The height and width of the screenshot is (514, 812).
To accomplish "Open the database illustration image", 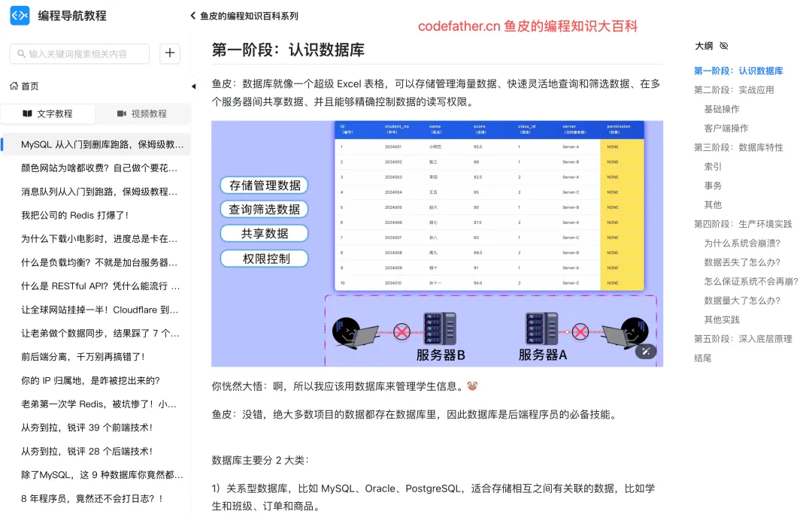I will coord(437,243).
